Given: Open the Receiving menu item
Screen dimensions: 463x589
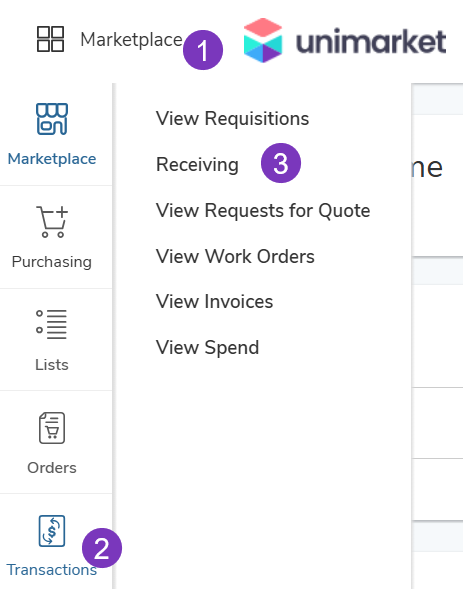Looking at the screenshot, I should coord(198,165).
